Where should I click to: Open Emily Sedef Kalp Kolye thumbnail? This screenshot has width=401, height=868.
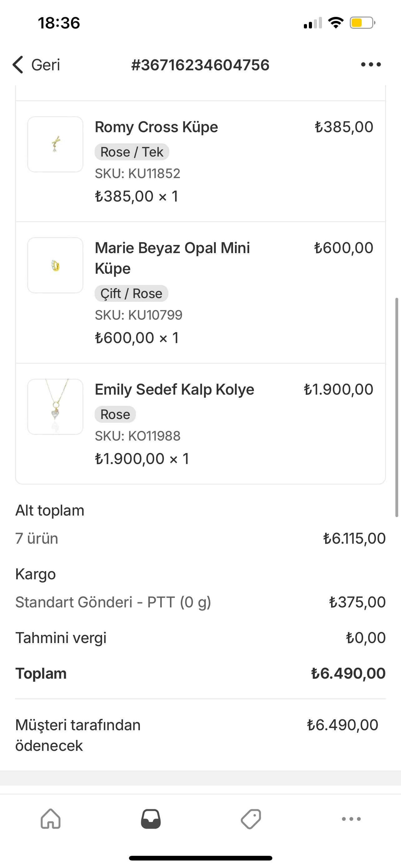pos(55,407)
